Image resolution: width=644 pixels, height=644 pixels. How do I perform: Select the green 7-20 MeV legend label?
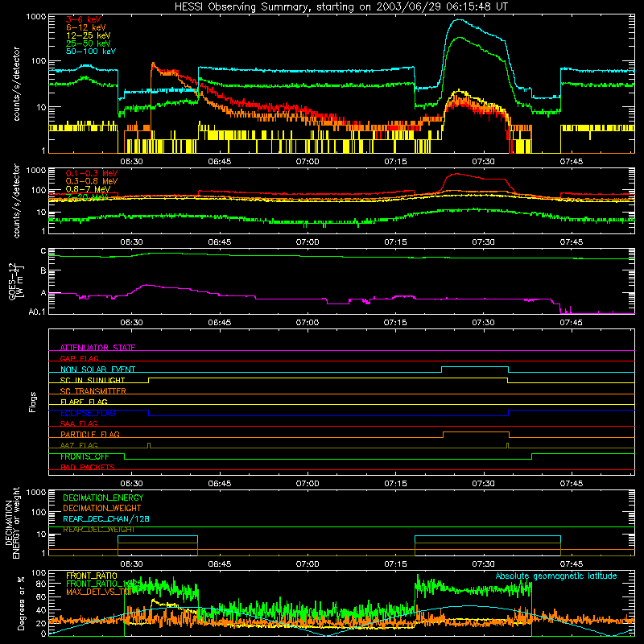coord(87,197)
